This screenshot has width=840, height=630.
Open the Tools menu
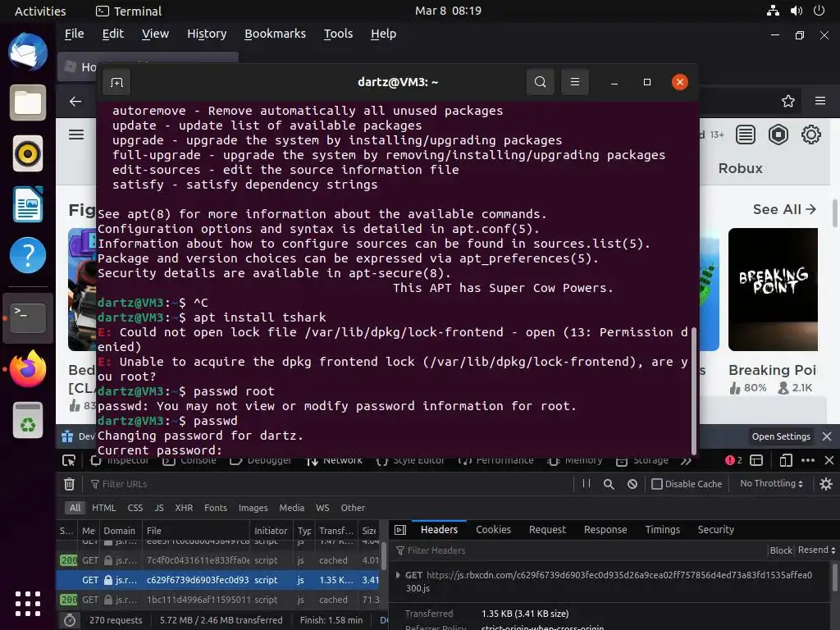[x=338, y=34]
